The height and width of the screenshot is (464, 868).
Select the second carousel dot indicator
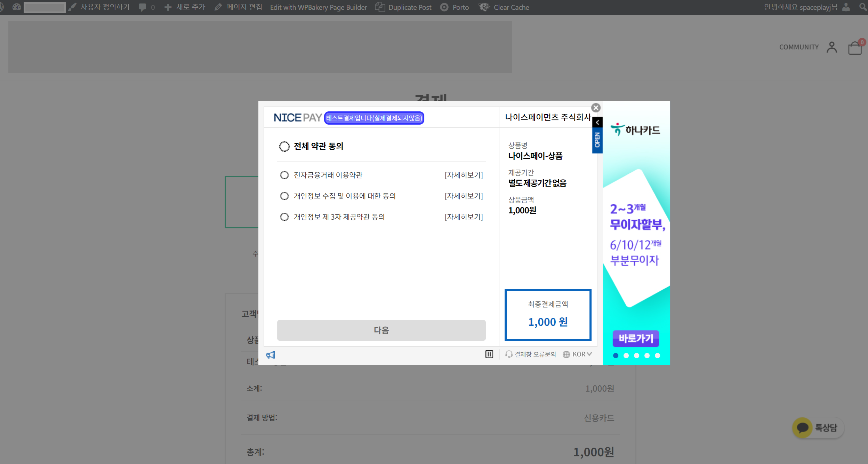(627, 355)
